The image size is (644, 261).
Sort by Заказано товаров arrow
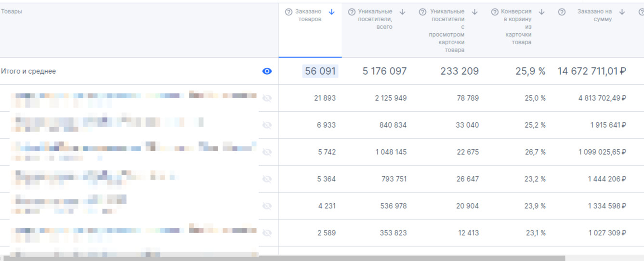click(331, 12)
